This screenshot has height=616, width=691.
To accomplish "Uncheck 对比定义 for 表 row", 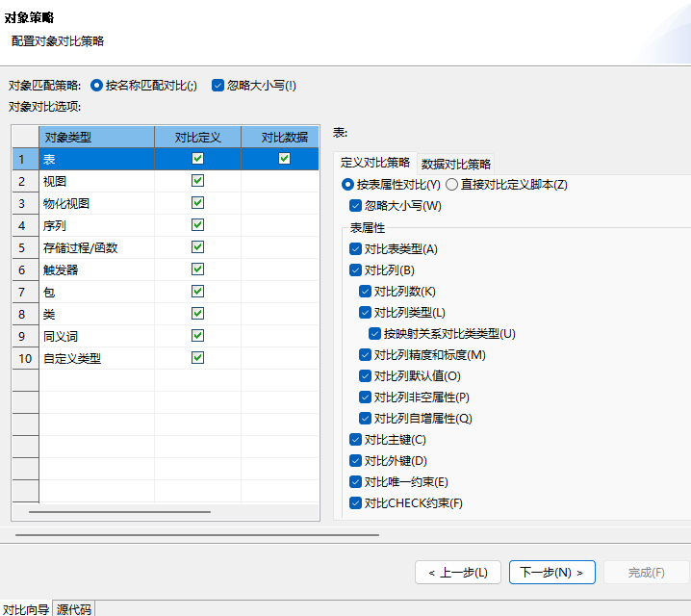I will (x=198, y=158).
